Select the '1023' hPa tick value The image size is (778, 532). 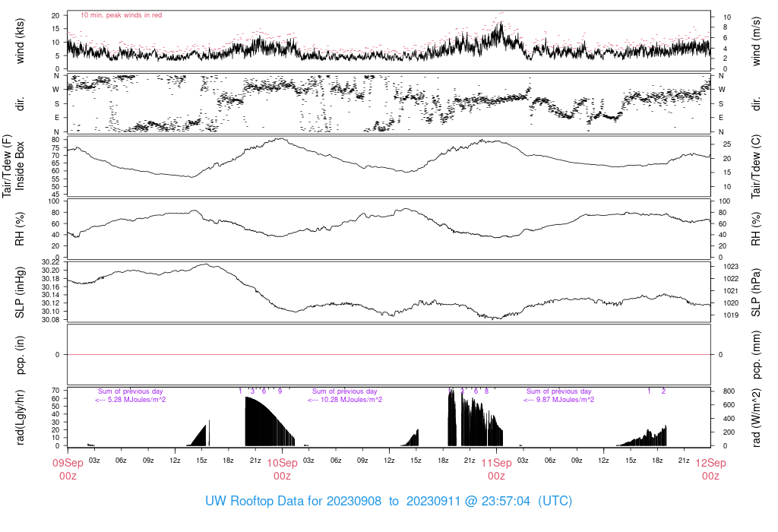point(731,267)
